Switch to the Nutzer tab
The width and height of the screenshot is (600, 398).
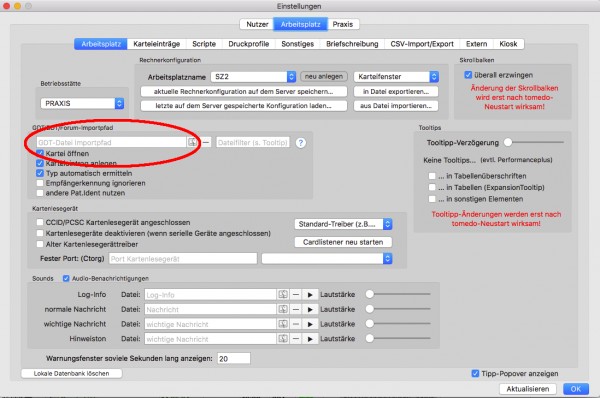(257, 24)
